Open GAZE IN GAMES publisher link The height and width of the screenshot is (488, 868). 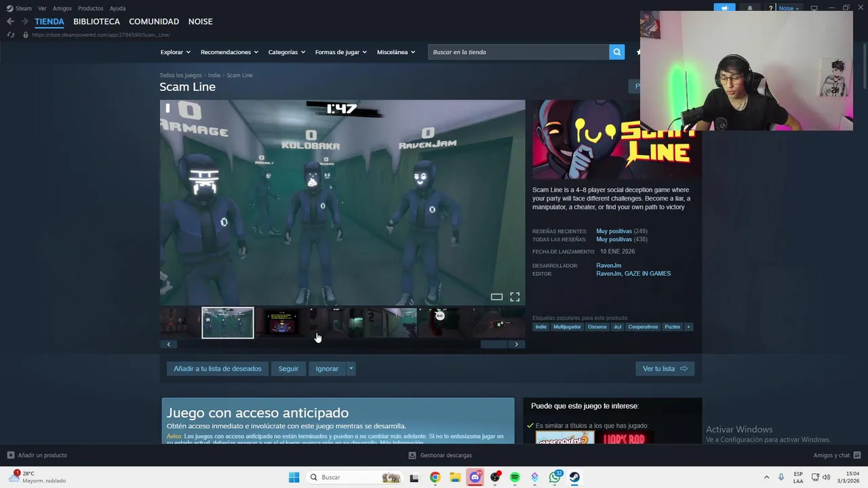pos(647,274)
